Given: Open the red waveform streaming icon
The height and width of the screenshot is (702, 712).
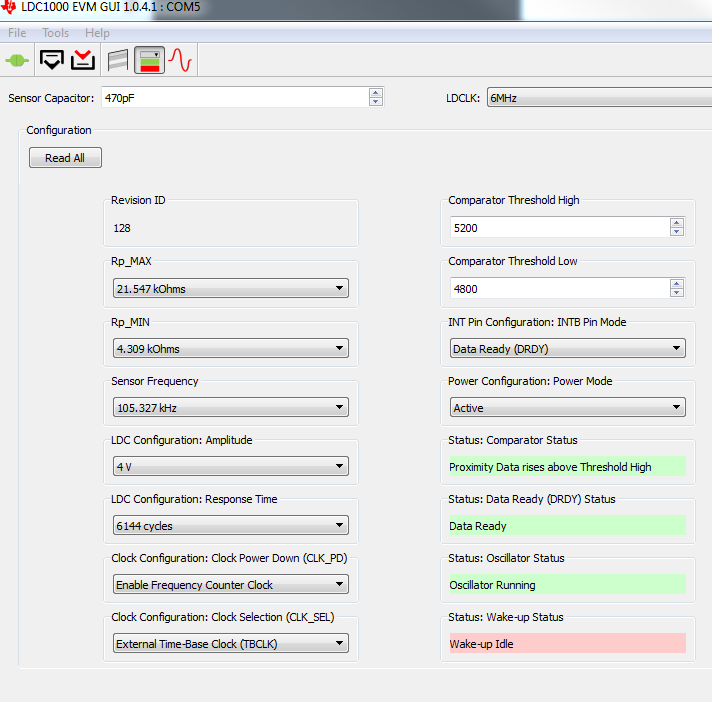Looking at the screenshot, I should pyautogui.click(x=181, y=60).
